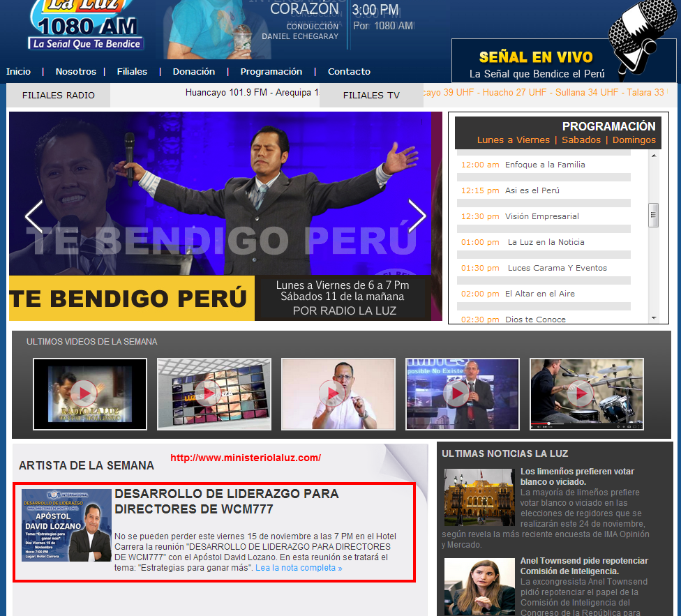Select 'Asi es el Perú' program
The height and width of the screenshot is (616, 681).
pyautogui.click(x=544, y=190)
